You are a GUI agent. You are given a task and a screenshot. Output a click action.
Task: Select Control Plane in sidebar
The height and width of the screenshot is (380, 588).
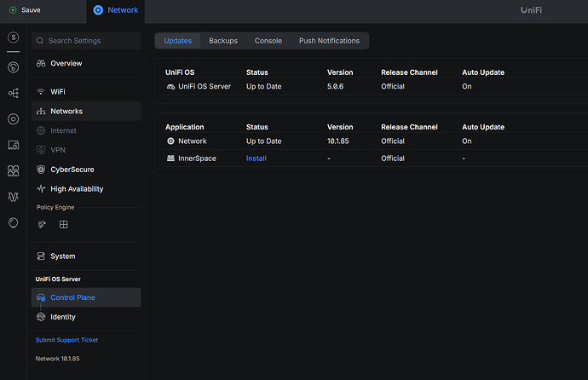tap(86, 297)
